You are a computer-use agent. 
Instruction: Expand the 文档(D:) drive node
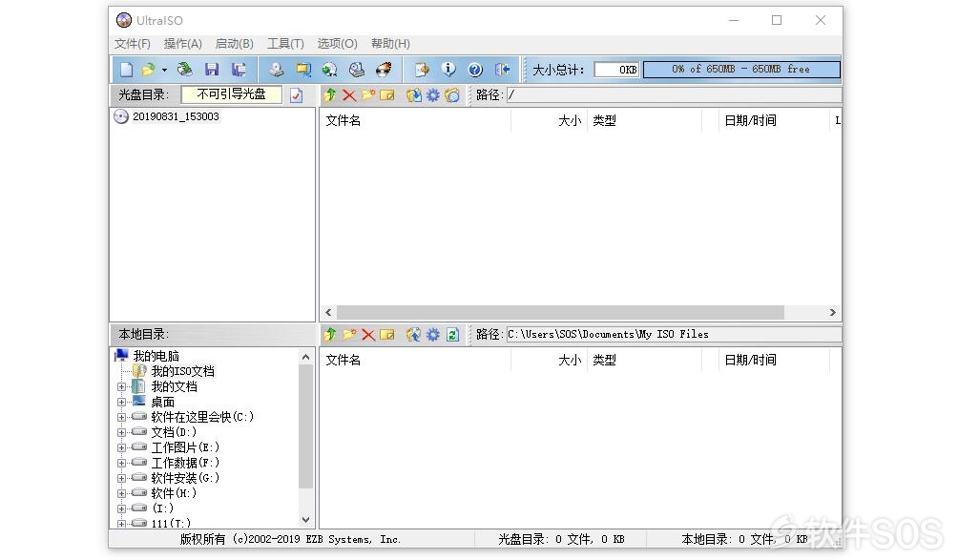coord(121,432)
